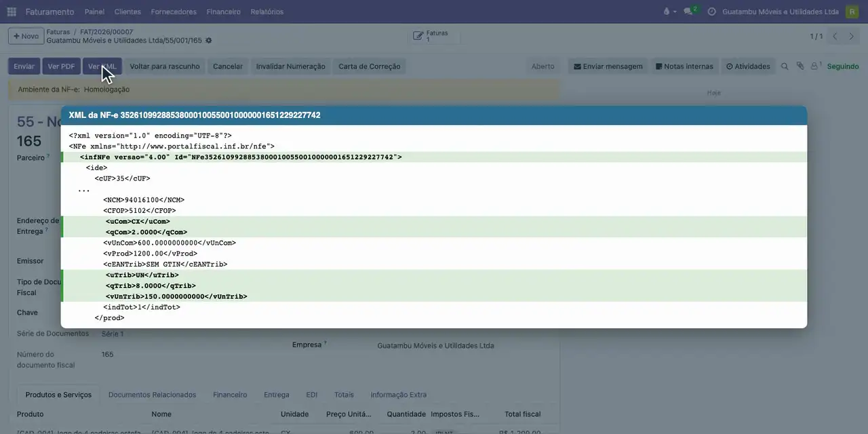The width and height of the screenshot is (868, 434).
Task: Click the Aberto status indicator
Action: tap(542, 66)
